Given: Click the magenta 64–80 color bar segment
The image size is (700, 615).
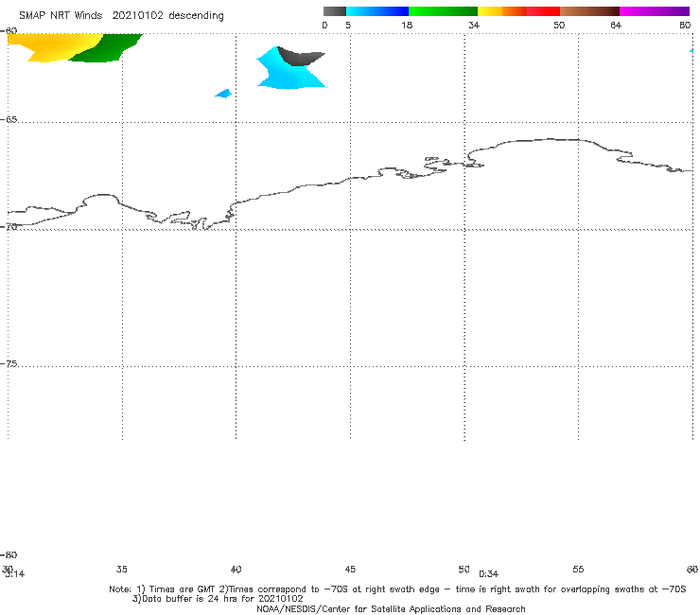Looking at the screenshot, I should (655, 11).
